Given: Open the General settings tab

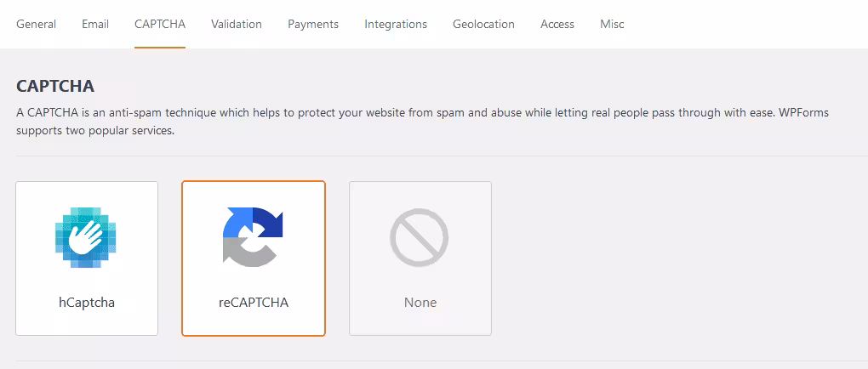Looking at the screenshot, I should 36,25.
